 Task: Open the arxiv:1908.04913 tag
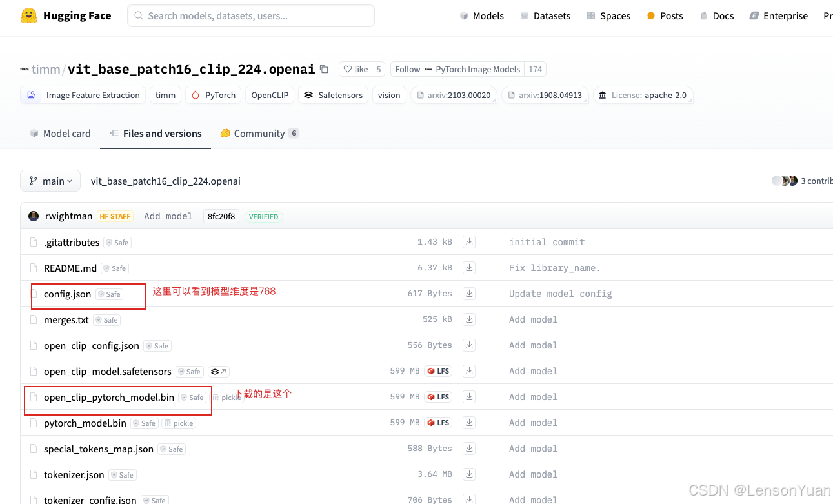545,95
